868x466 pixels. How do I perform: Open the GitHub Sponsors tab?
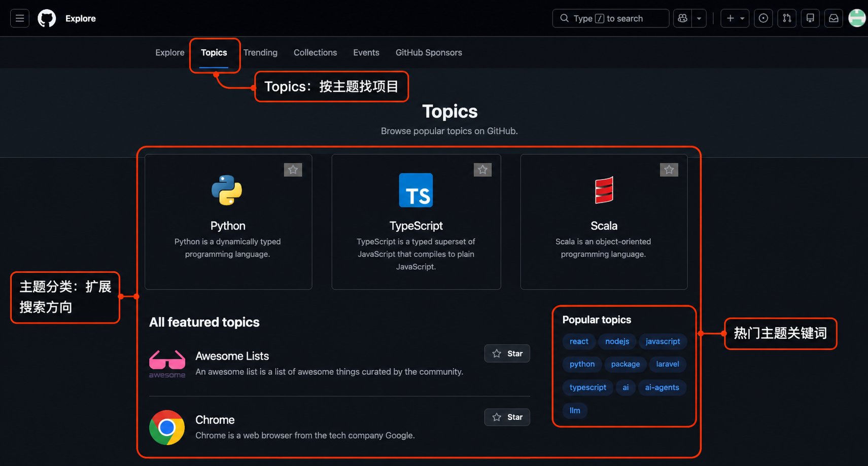click(429, 53)
